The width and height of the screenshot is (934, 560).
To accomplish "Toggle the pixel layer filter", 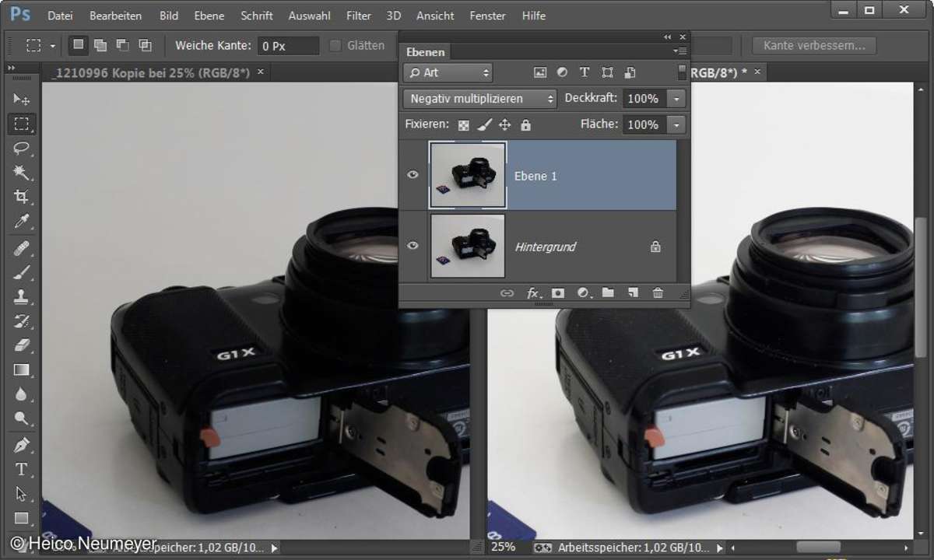I will point(539,72).
